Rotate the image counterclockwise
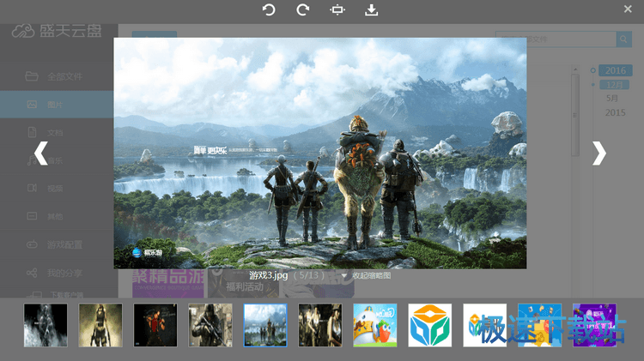644x361 pixels. pos(269,9)
